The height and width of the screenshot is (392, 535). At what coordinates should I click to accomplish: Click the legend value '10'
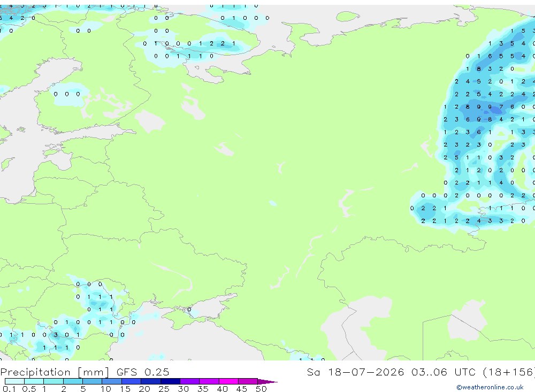click(105, 389)
